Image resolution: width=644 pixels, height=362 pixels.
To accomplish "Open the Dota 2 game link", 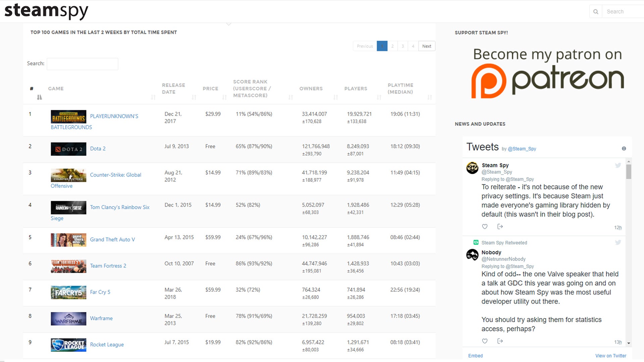I will click(x=98, y=148).
